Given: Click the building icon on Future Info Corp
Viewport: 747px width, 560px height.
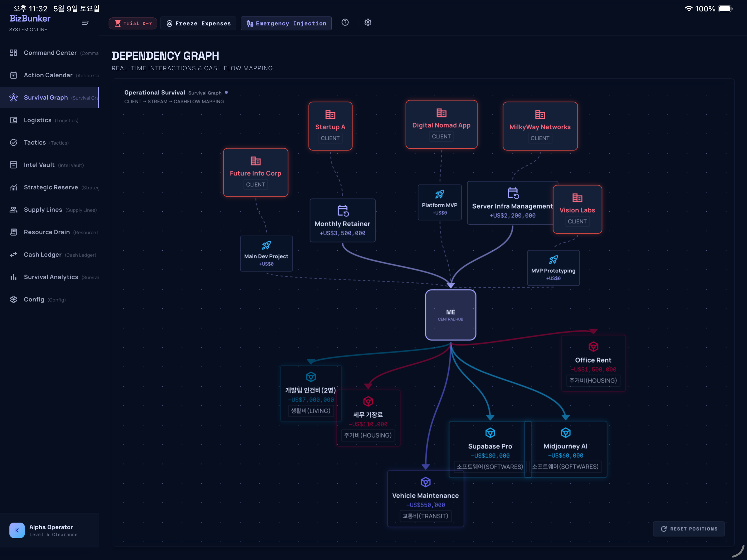Looking at the screenshot, I should [x=256, y=161].
